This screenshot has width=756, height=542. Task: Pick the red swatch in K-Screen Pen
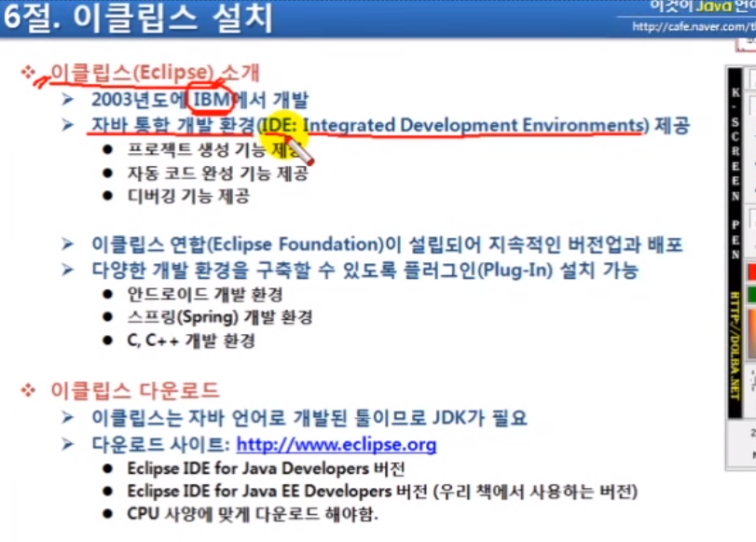[751, 271]
